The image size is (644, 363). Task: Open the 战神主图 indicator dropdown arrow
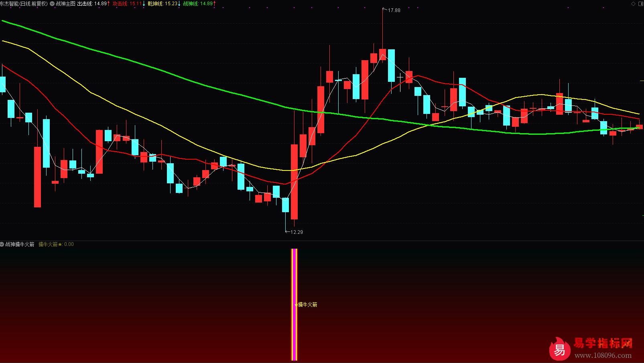(52, 4)
